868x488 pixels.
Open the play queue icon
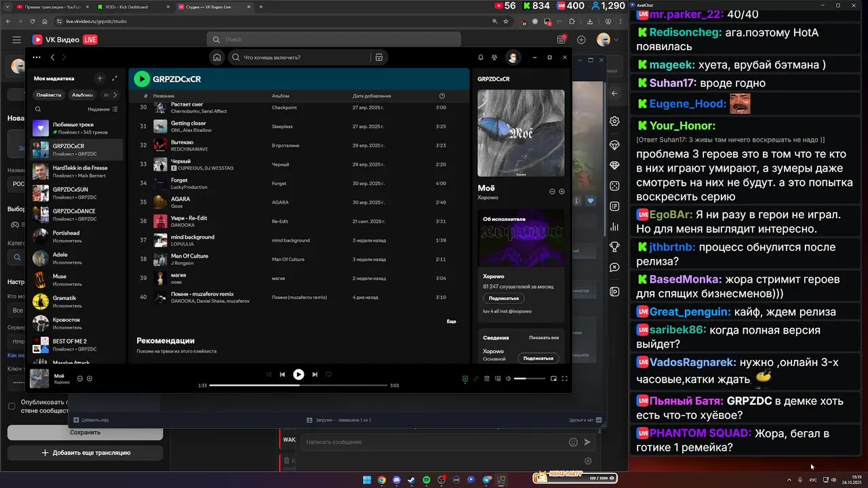[x=487, y=379]
